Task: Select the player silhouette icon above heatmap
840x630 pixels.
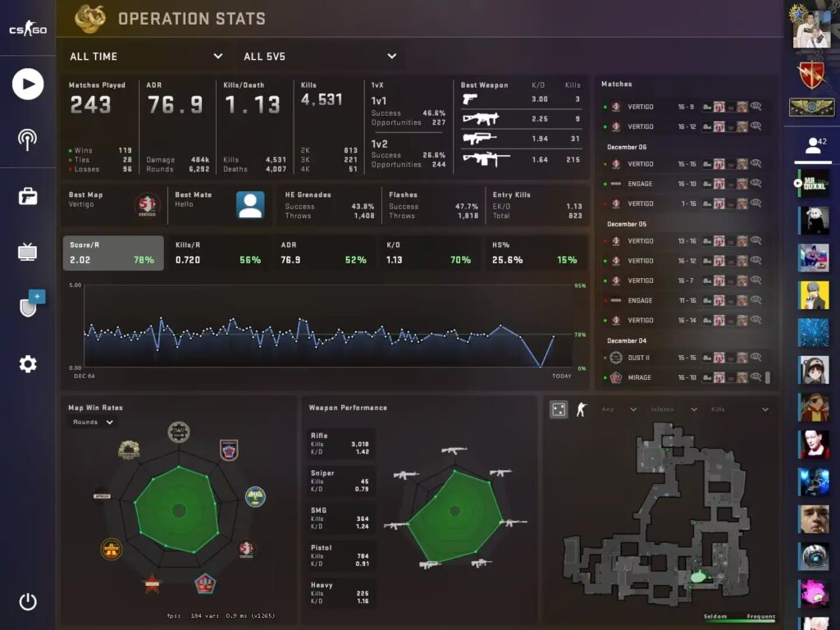Action: pos(582,409)
